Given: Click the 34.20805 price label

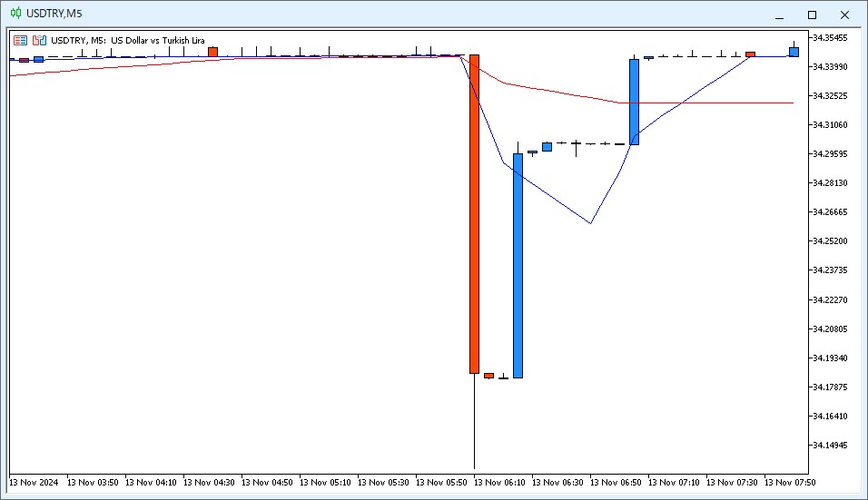Looking at the screenshot, I should point(830,328).
